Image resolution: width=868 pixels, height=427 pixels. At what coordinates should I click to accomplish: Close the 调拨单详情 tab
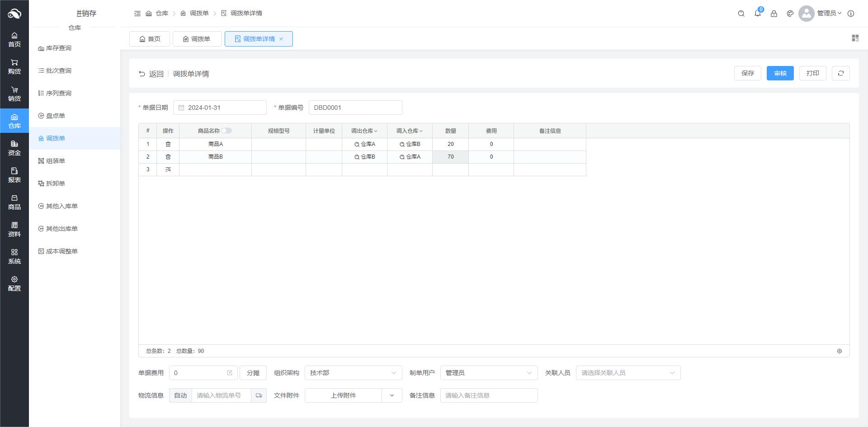click(281, 39)
